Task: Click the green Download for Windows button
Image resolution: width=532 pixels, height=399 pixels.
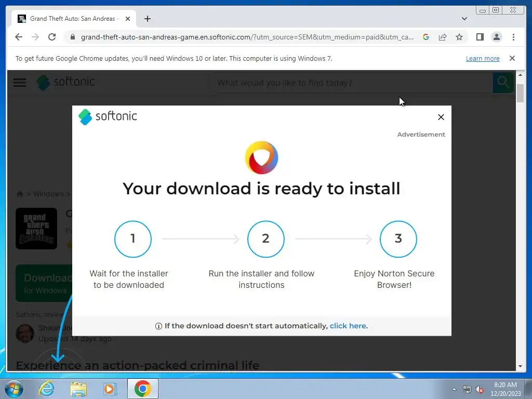Action: [x=44, y=283]
